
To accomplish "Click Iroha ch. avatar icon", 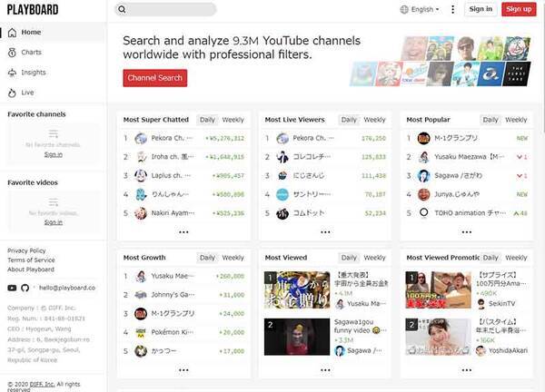I will pyautogui.click(x=141, y=157).
